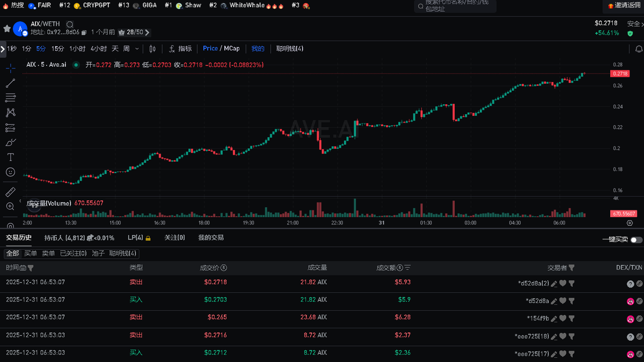Open the 交易者 trader filter dropdown
The image size is (644, 362).
tap(571, 267)
